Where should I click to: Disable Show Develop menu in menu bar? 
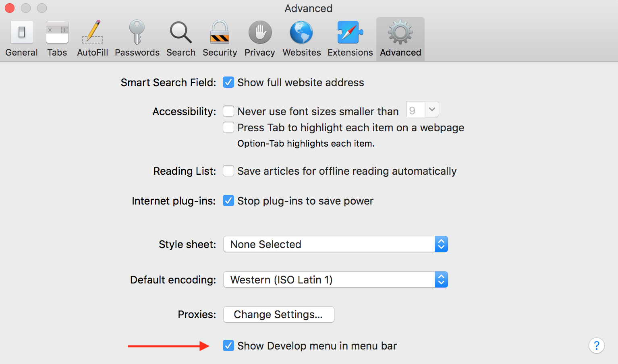click(x=228, y=346)
